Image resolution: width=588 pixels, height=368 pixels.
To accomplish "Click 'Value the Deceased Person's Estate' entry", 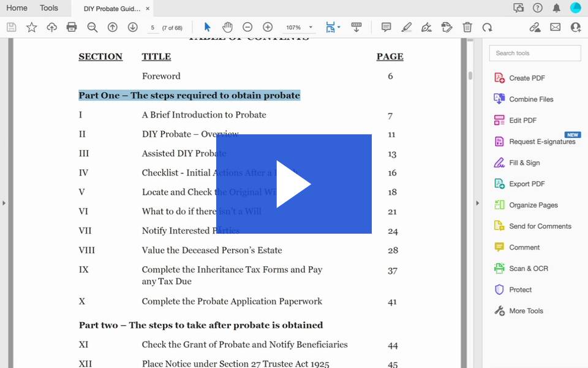I will click(x=212, y=250).
